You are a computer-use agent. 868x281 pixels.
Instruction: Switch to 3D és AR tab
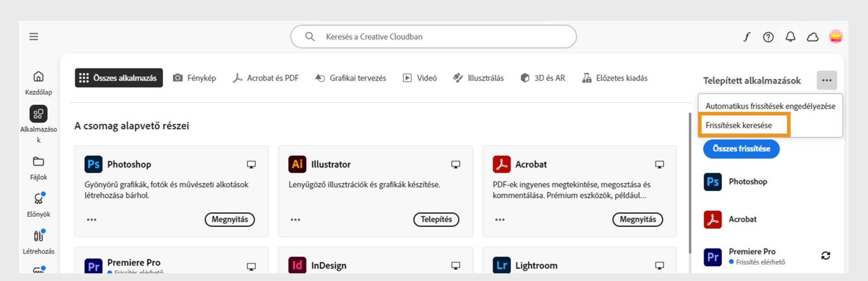tap(543, 78)
